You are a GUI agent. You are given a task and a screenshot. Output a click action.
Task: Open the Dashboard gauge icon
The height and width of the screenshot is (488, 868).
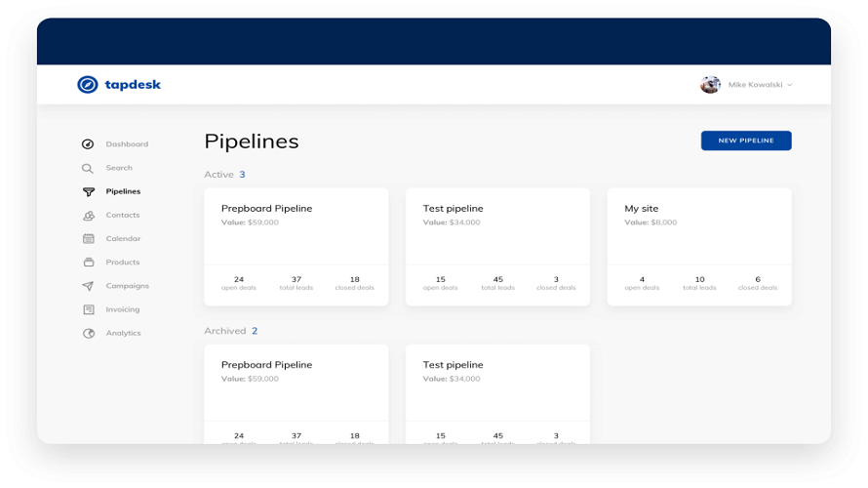click(88, 144)
